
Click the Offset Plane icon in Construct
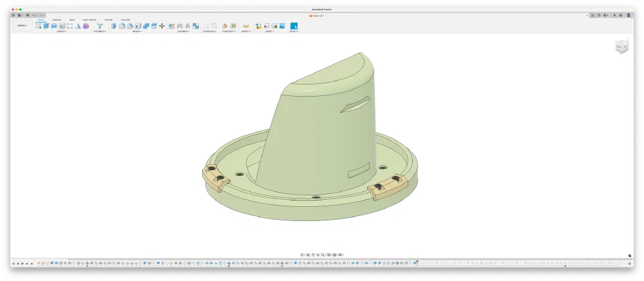(x=225, y=26)
